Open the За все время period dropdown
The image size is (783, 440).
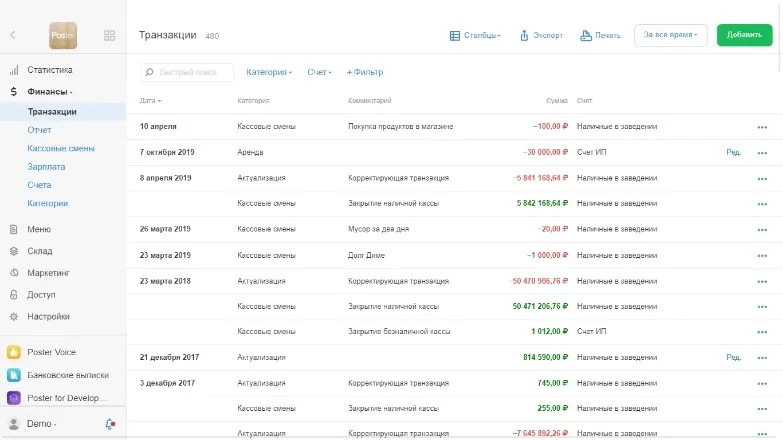click(671, 35)
